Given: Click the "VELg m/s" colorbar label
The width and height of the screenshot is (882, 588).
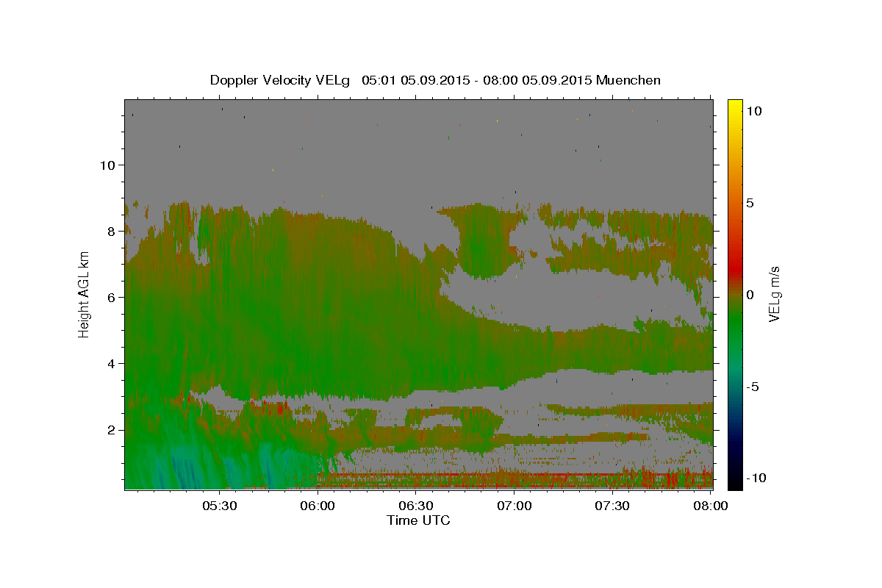Looking at the screenshot, I should (x=774, y=294).
